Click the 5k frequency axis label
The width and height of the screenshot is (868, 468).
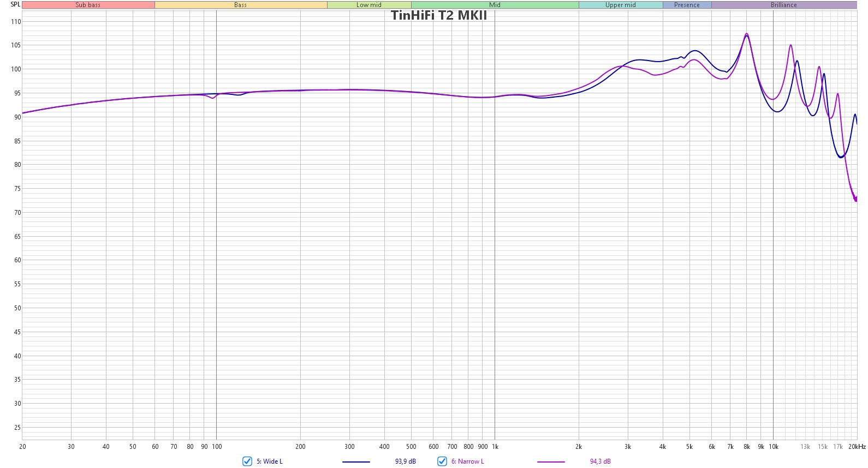[x=689, y=447]
